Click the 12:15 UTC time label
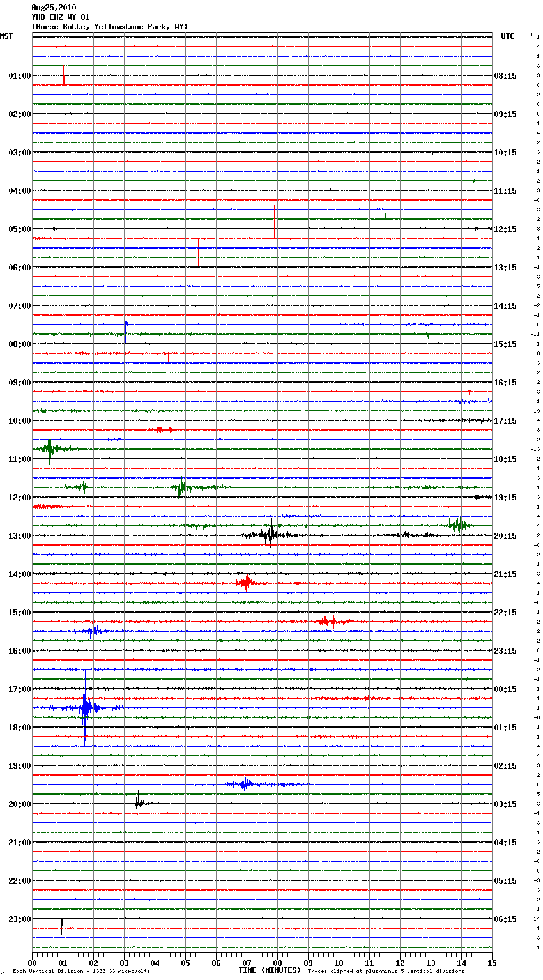 click(x=505, y=229)
